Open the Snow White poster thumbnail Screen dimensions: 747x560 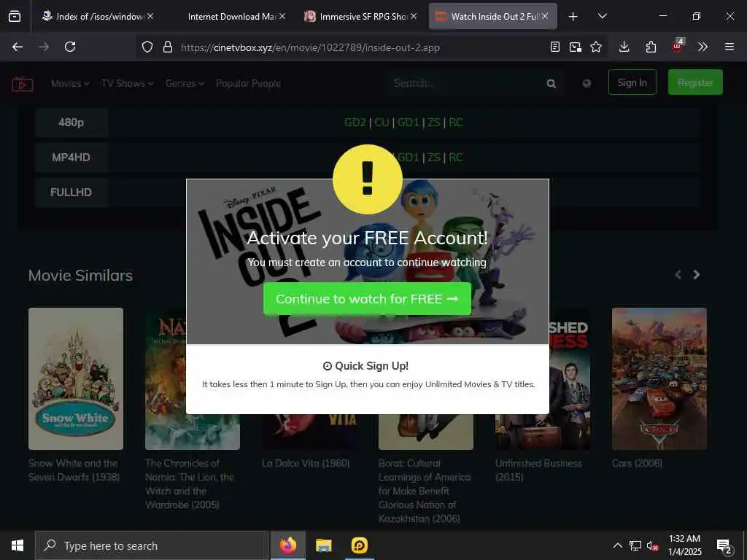76,378
